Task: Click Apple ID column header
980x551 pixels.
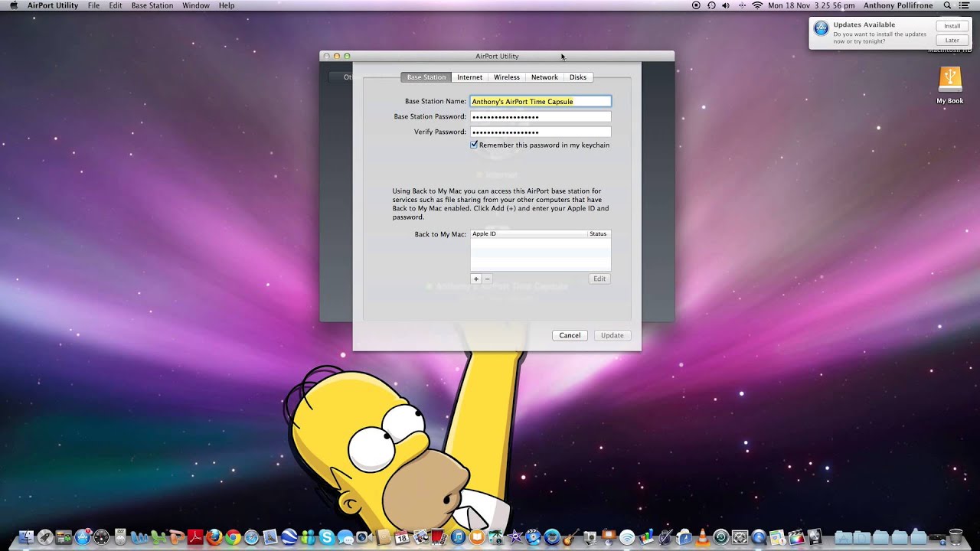Action: (x=528, y=233)
